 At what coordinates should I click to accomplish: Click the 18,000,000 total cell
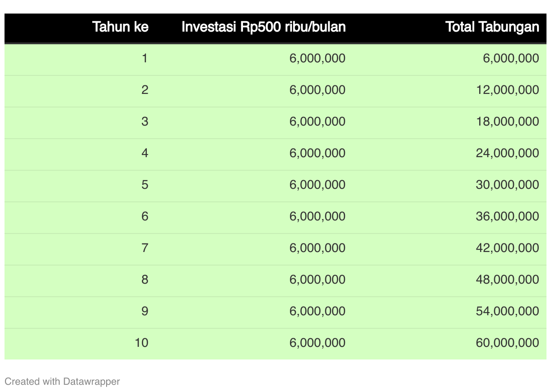tap(507, 121)
